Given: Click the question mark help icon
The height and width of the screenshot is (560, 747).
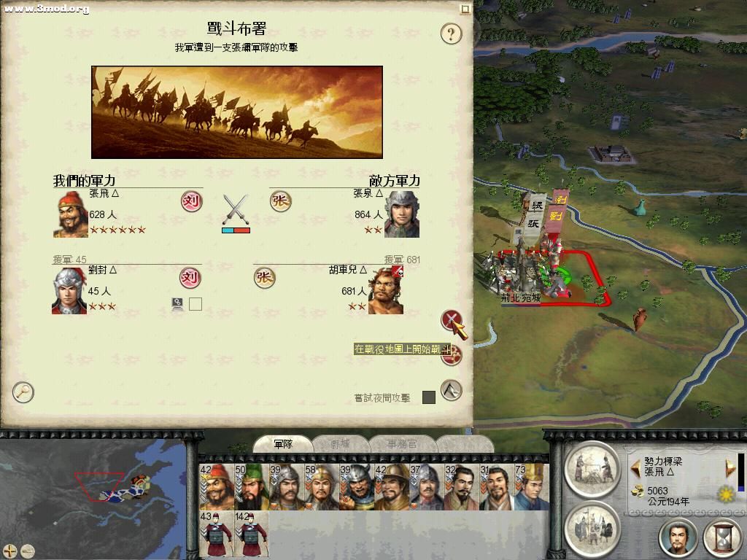Looking at the screenshot, I should point(451,34).
